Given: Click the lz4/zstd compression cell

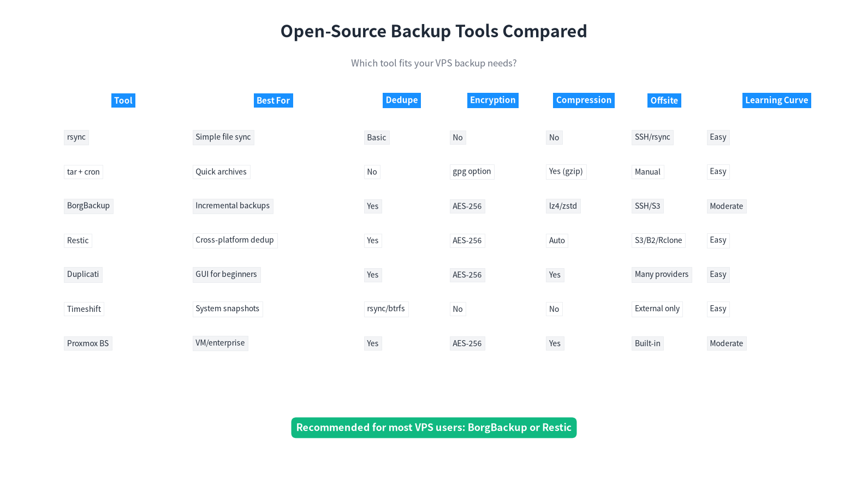Looking at the screenshot, I should 563,206.
